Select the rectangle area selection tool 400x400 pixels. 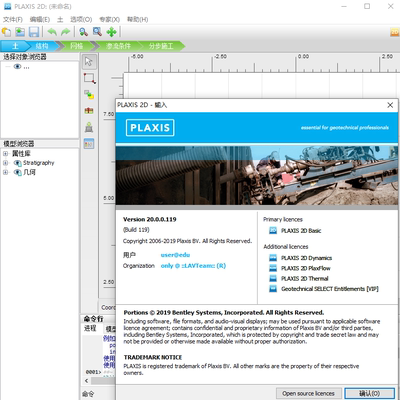click(89, 78)
